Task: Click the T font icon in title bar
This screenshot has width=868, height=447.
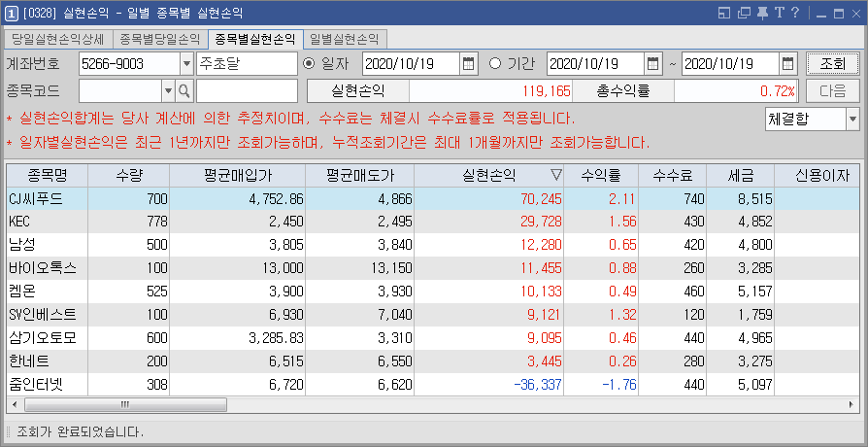Action: click(780, 13)
